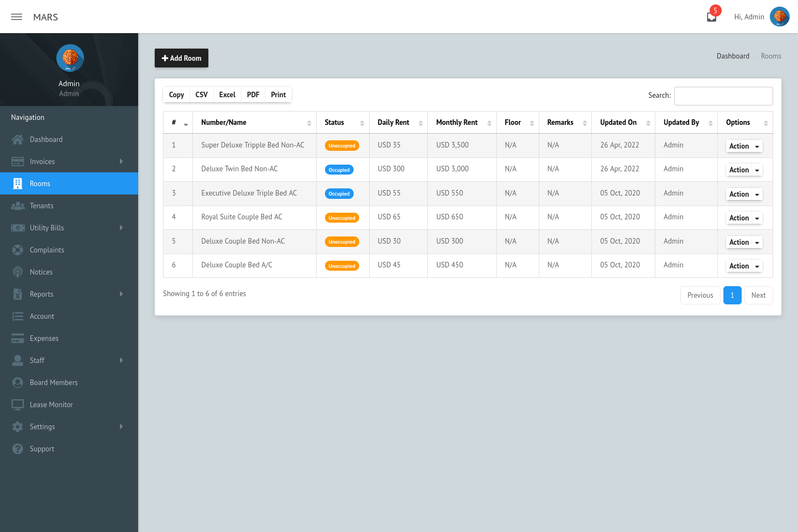Screen dimensions: 798x532
Task: Click the Add Room button
Action: (x=181, y=58)
